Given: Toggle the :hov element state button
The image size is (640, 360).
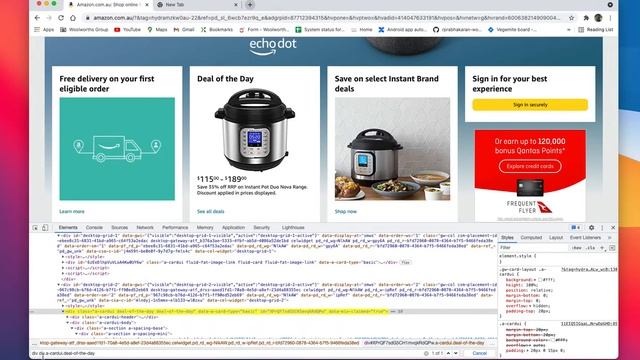Looking at the screenshot, I should [576, 248].
